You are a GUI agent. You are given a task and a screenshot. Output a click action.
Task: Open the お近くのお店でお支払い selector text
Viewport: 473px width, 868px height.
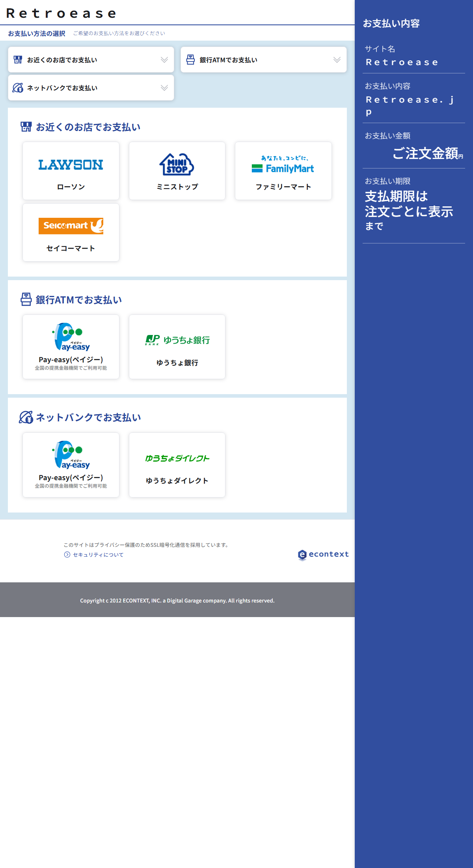[x=62, y=60]
